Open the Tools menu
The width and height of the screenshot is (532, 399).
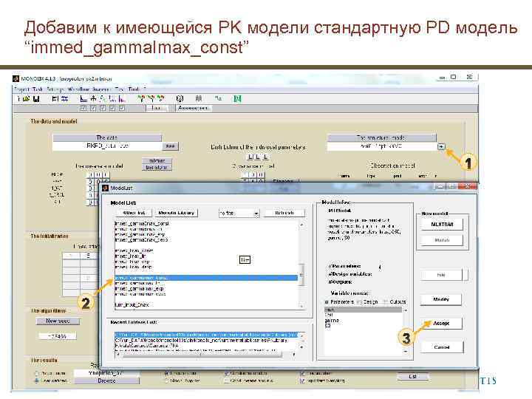(134, 89)
